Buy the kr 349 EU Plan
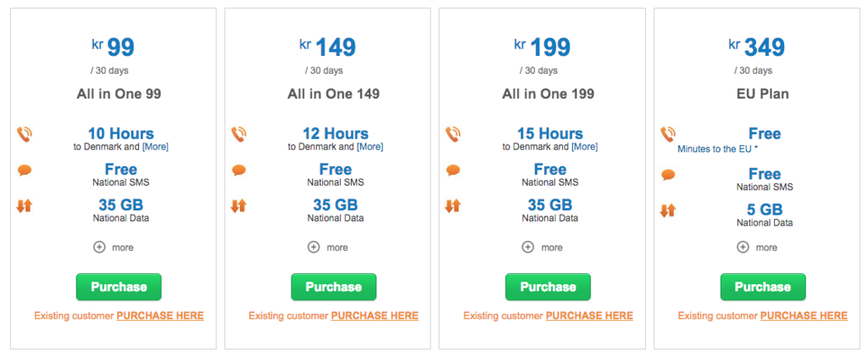This screenshot has width=868, height=358. pyautogui.click(x=763, y=287)
